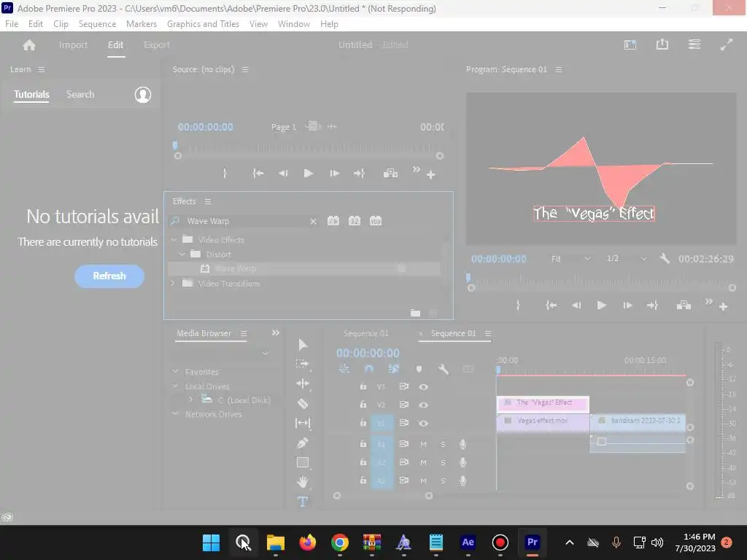Screen dimensions: 747x560
Task: Click the 32-bit Color effects filter icon
Action: coord(355,221)
